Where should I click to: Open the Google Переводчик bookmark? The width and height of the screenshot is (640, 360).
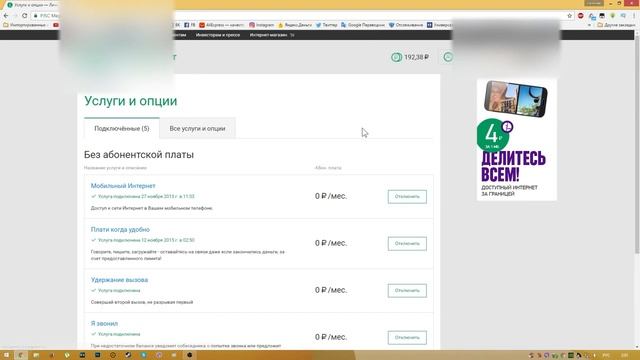pyautogui.click(x=363, y=25)
